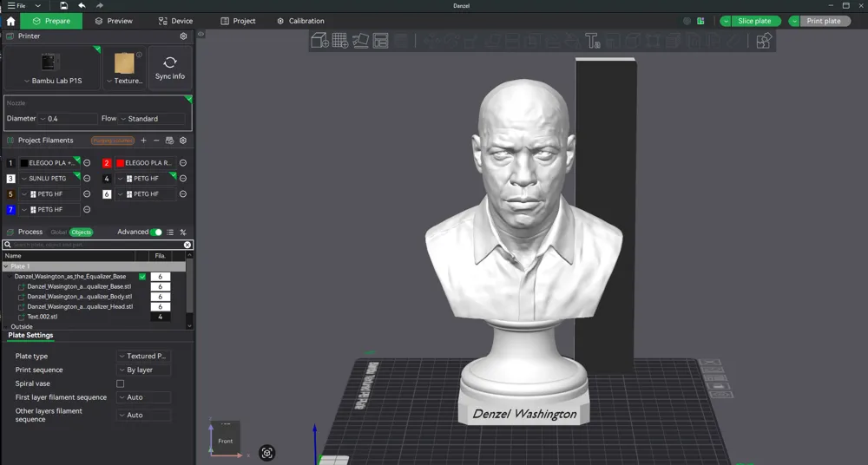Viewport: 868px width, 465px height.
Task: Open the nozzle Diameter 0.4 dropdown
Action: 68,119
